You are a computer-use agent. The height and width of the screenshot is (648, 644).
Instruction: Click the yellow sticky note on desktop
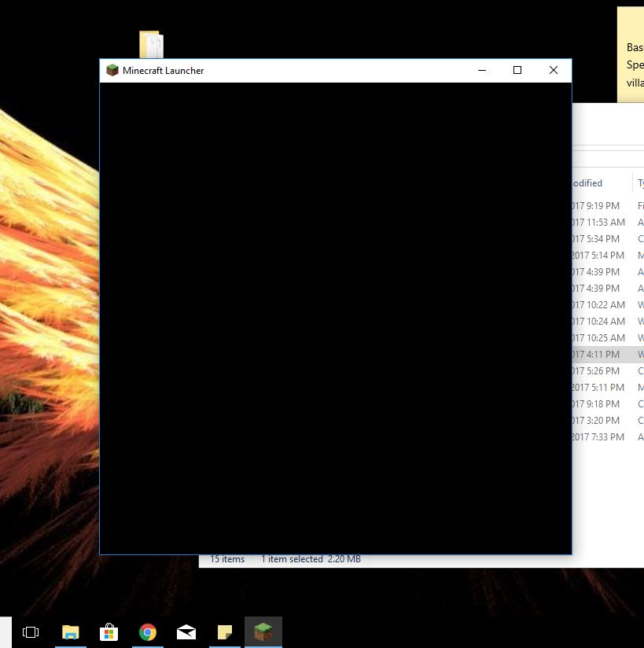[631, 55]
